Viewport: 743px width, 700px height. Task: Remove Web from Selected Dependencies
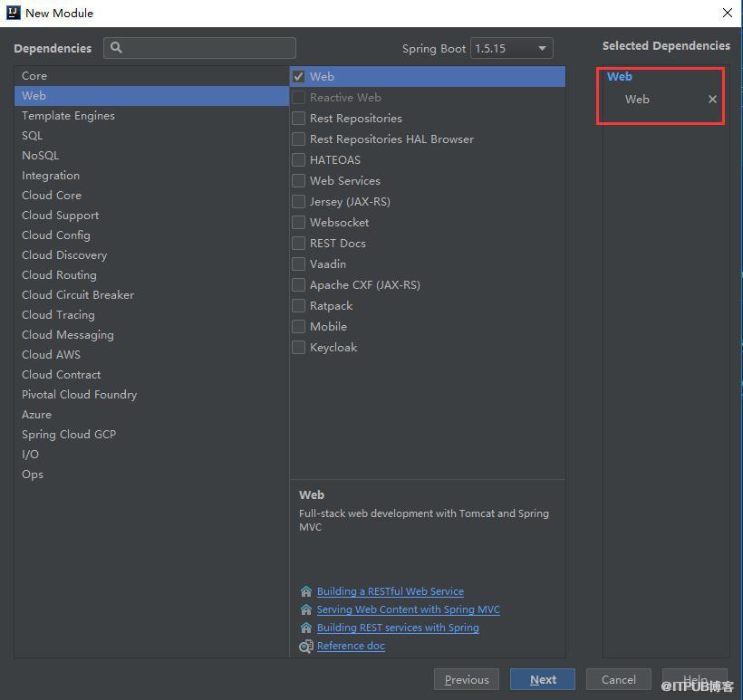pos(712,100)
